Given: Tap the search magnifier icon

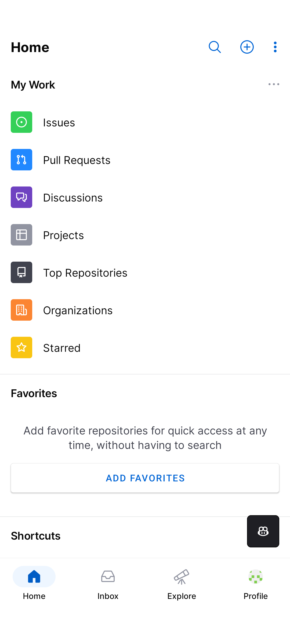Looking at the screenshot, I should 215,47.
